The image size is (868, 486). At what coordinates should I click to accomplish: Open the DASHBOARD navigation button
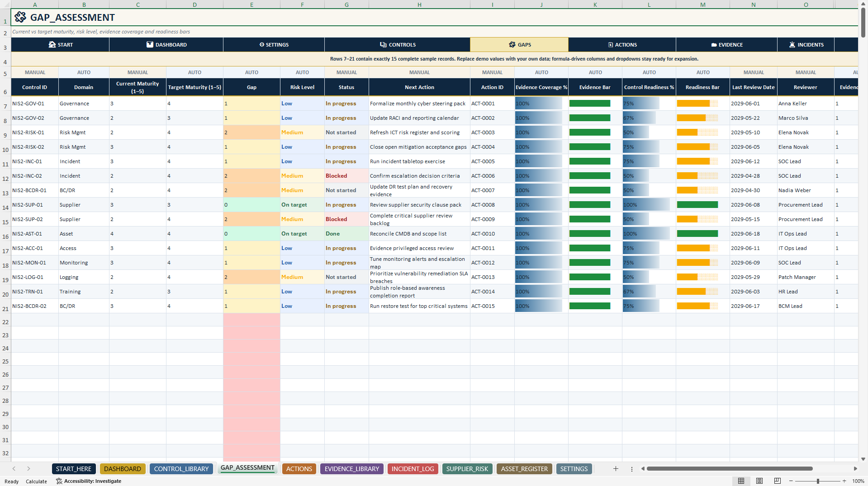click(166, 45)
